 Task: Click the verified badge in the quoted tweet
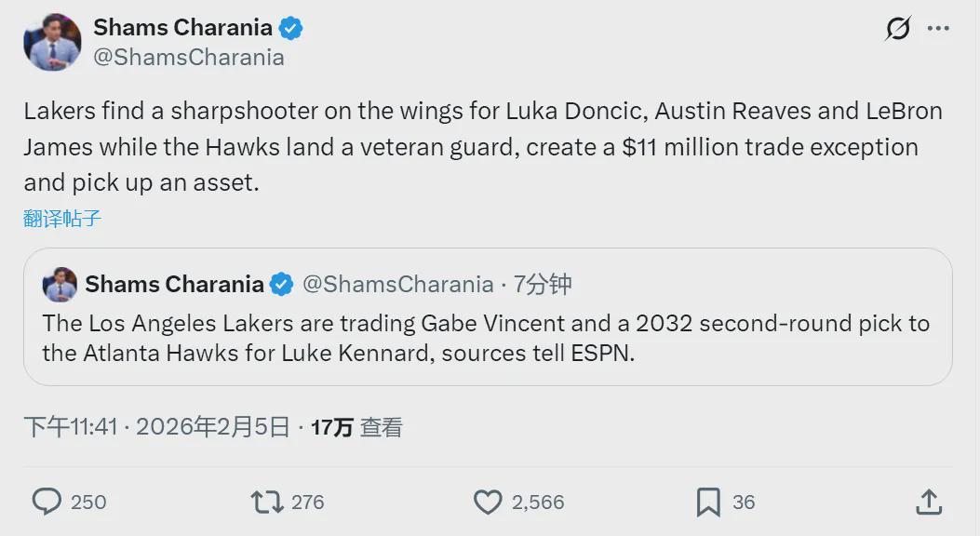pyautogui.click(x=281, y=284)
